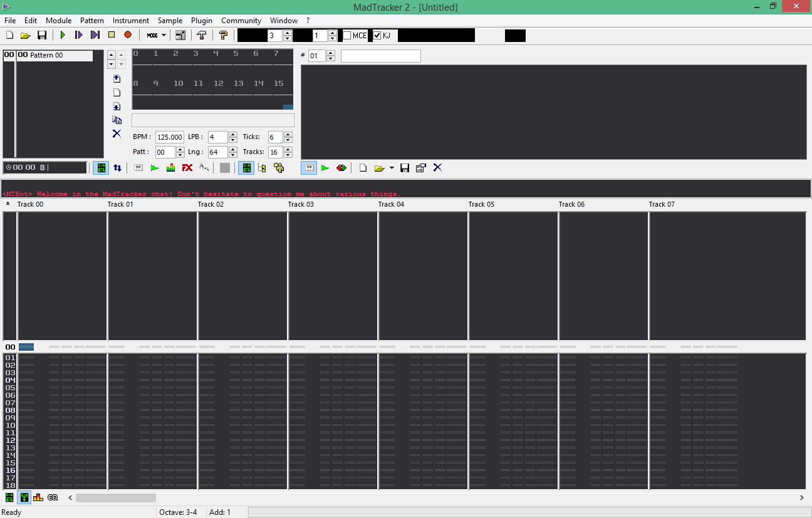Open the Instrument menu

[x=131, y=21]
